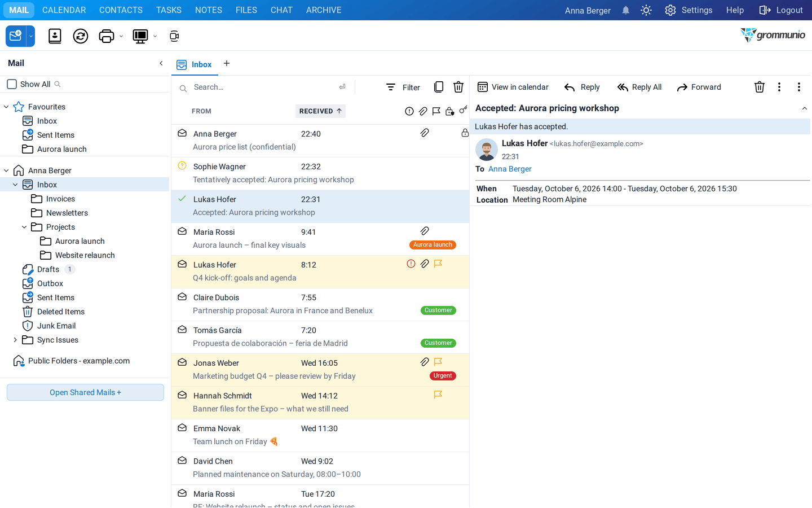Image resolution: width=812 pixels, height=508 pixels.
Task: Open dropdown arrow next to monitor layout icon
Action: coord(155,36)
